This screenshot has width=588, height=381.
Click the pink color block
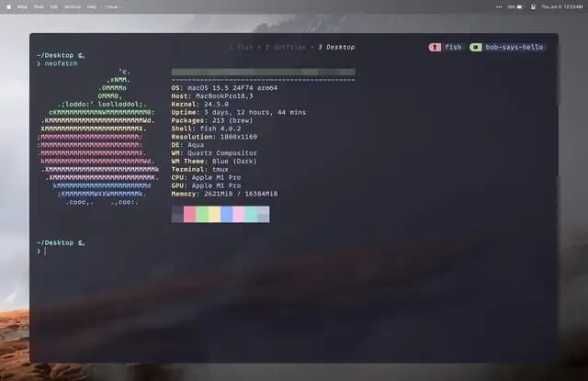239,214
